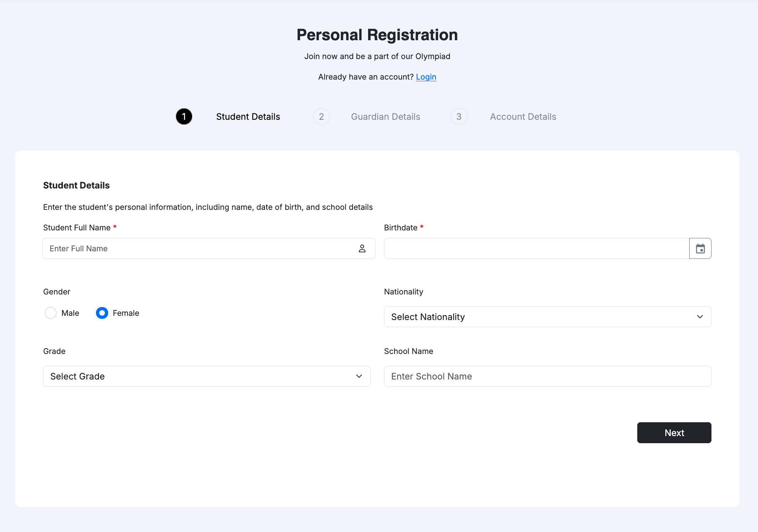Viewport: 758px width, 532px height.
Task: Open the Select Nationality dropdown
Action: tap(541, 317)
